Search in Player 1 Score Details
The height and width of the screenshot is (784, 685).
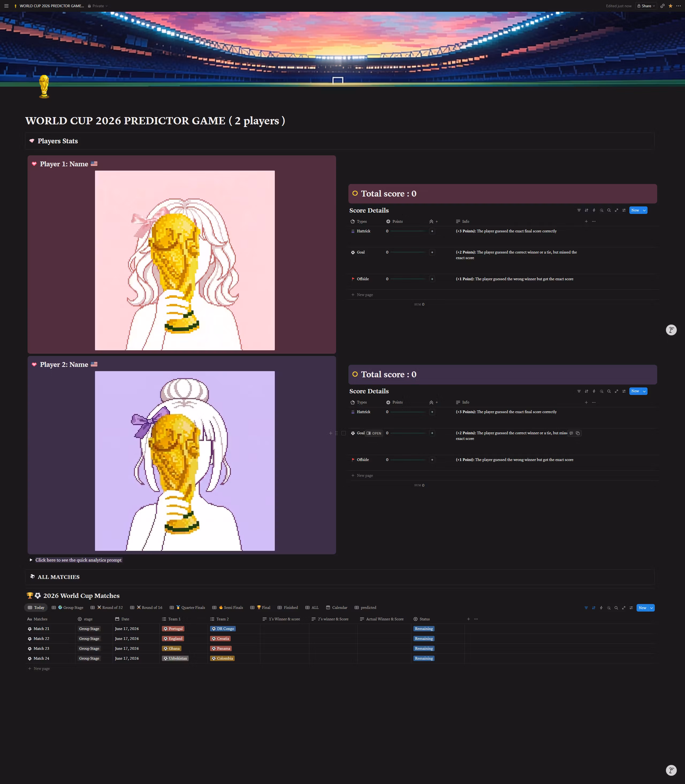(609, 210)
